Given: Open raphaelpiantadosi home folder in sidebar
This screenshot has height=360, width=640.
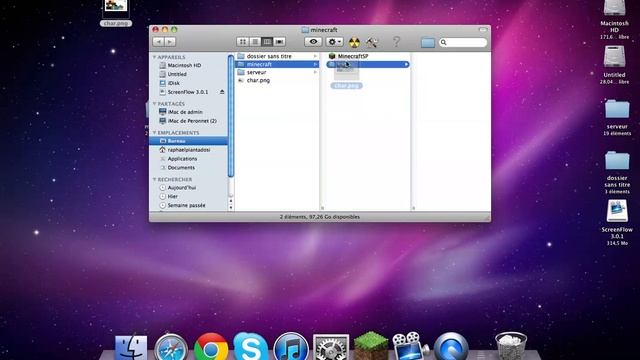Looking at the screenshot, I should coord(188,150).
